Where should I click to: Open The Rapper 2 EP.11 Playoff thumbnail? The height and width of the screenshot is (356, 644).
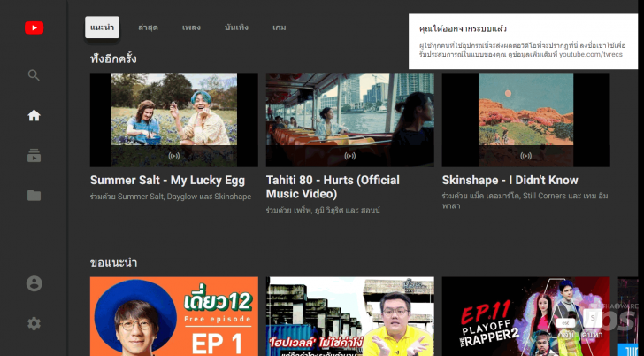525,316
